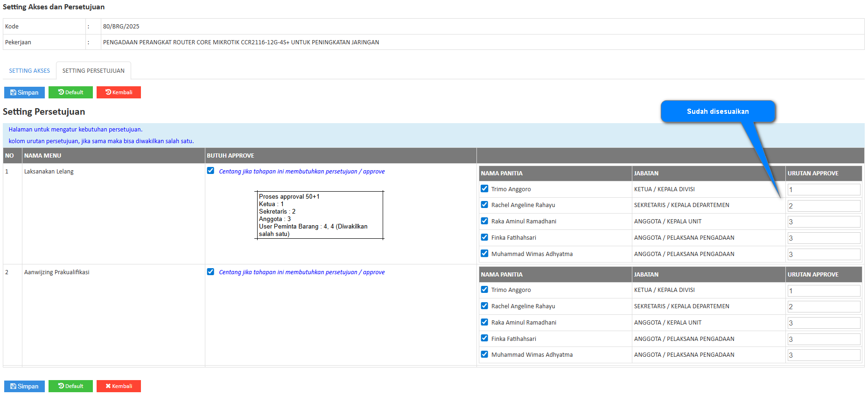Edit approval order for Ketua in first panel
The height and width of the screenshot is (395, 868).
[x=824, y=189]
